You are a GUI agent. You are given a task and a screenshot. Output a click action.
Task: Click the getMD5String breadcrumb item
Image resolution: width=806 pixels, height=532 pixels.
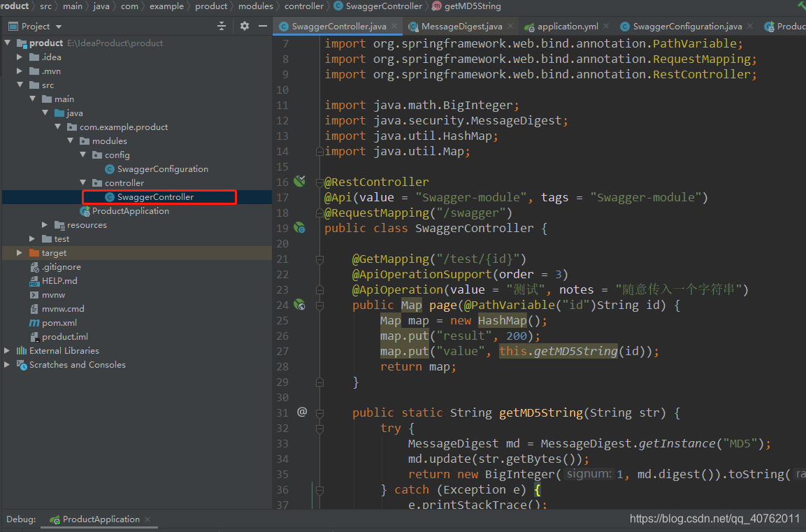pyautogui.click(x=466, y=6)
